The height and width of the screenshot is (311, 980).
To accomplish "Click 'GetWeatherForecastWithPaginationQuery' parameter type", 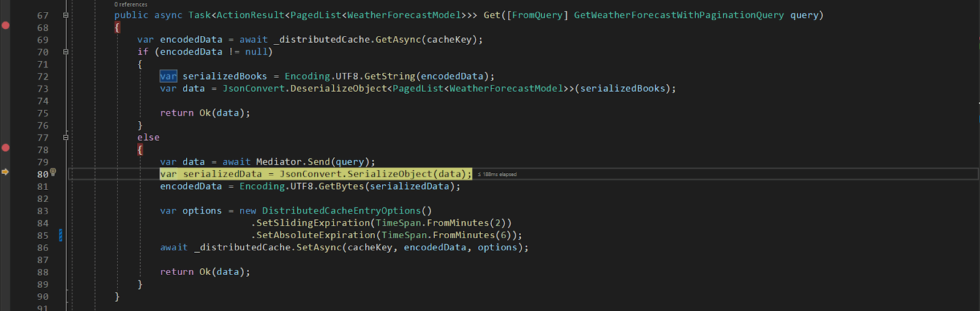I will click(x=679, y=15).
